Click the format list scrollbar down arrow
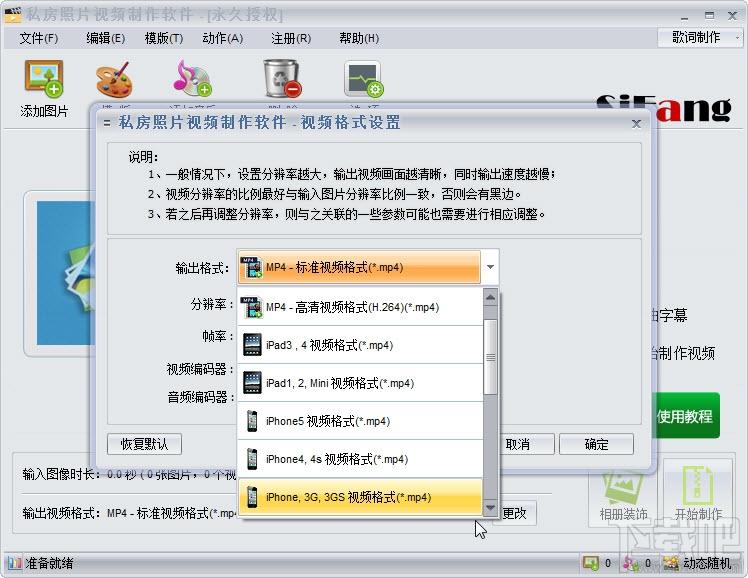Viewport: 748px width, 578px height. pyautogui.click(x=490, y=508)
